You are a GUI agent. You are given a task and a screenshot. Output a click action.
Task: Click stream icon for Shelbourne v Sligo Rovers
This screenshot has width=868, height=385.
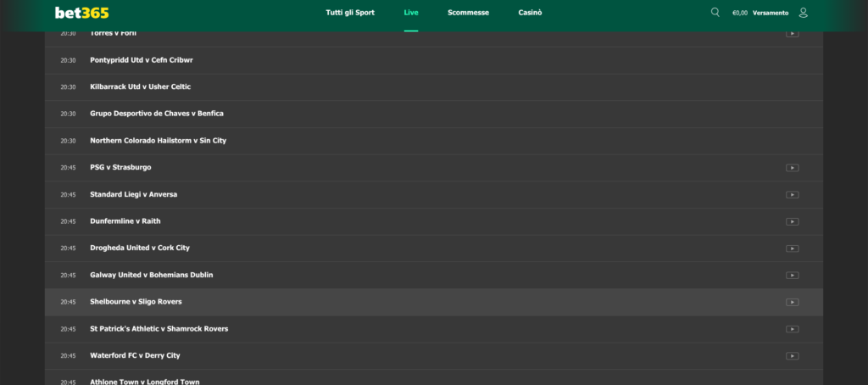pos(792,302)
